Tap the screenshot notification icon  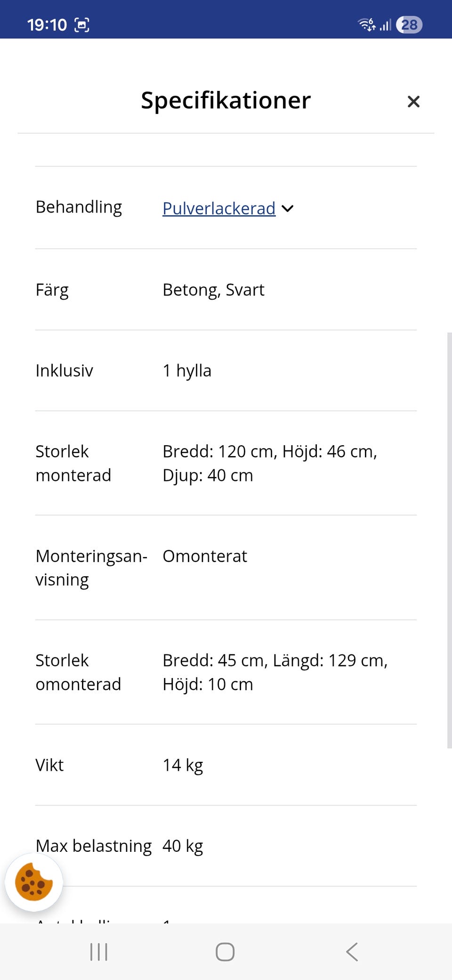pyautogui.click(x=82, y=24)
